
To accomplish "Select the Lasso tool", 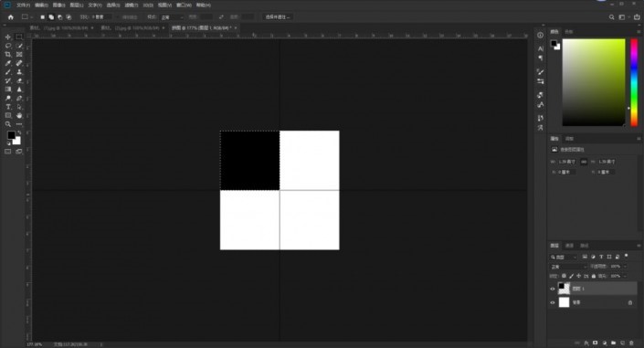I will (x=8, y=46).
